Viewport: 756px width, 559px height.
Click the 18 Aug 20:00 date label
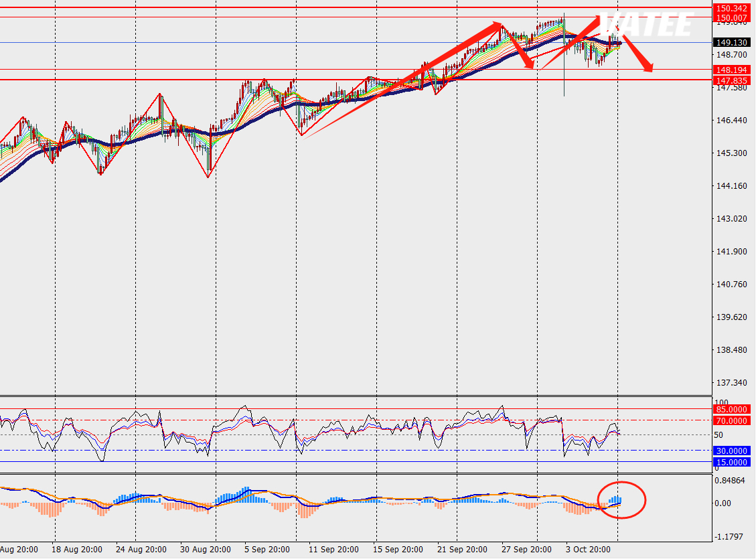(76, 550)
